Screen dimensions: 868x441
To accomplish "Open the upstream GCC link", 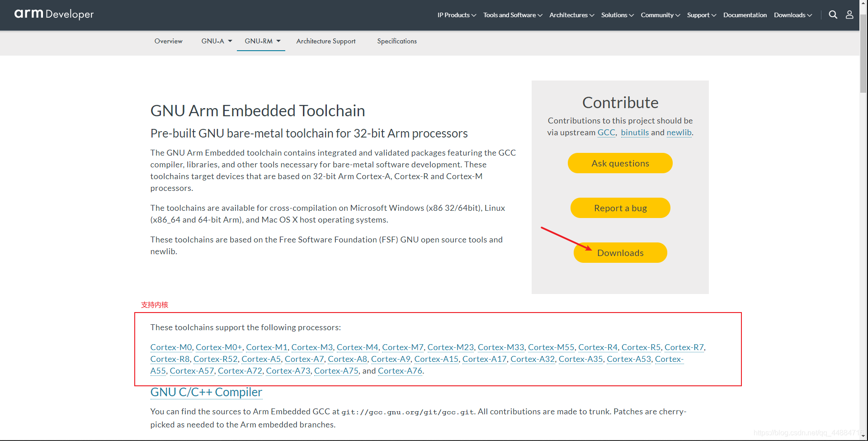I will point(606,133).
